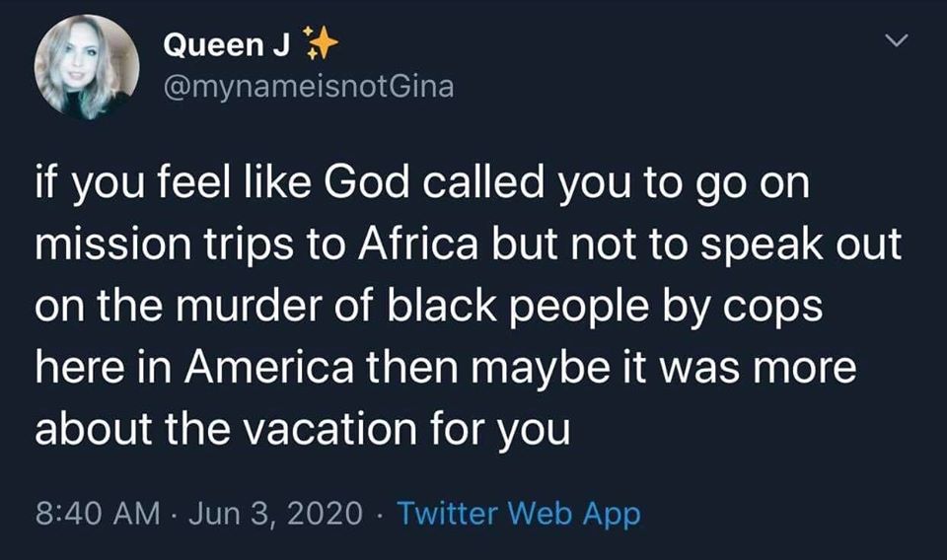Open Queen J's profile picture
947x560 pixels.
pyautogui.click(x=87, y=67)
